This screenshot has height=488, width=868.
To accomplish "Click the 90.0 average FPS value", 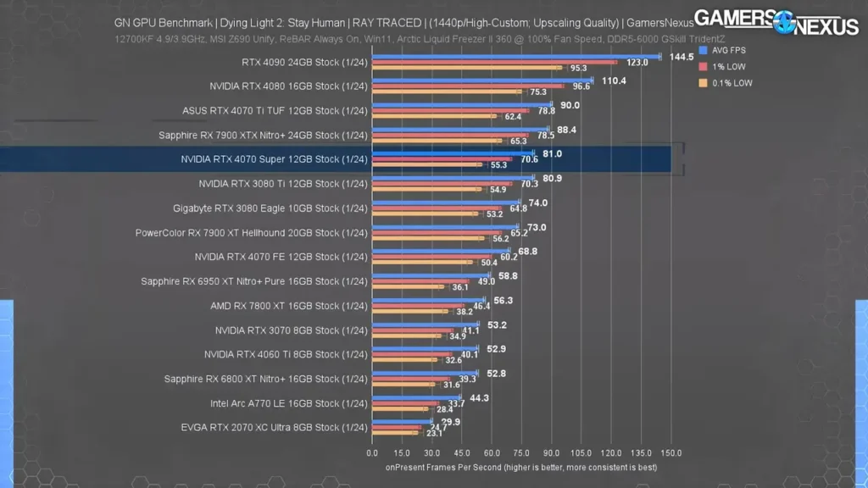I will (x=570, y=105).
